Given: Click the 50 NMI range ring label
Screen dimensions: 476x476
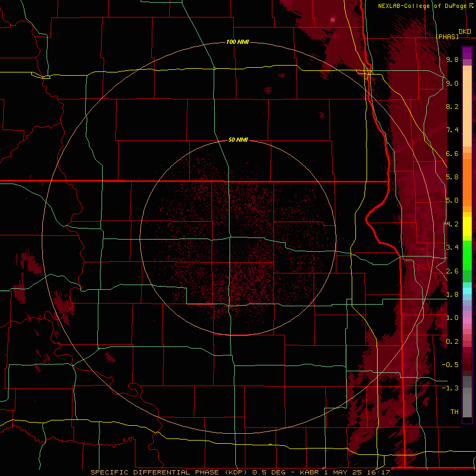Looking at the screenshot, I should (x=239, y=140).
